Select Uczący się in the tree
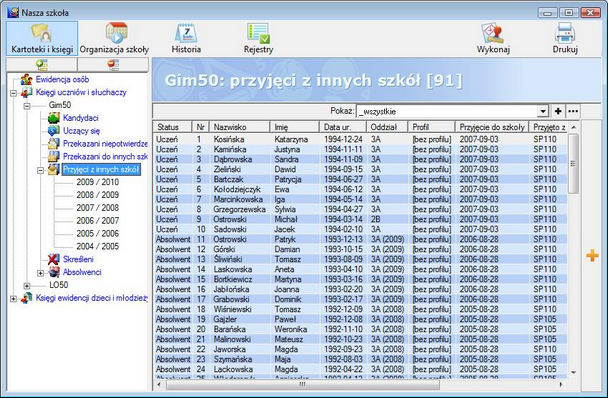 point(81,131)
